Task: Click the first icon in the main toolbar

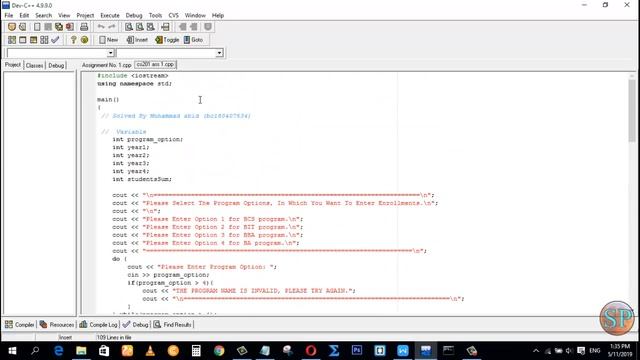Action: pos(12,27)
